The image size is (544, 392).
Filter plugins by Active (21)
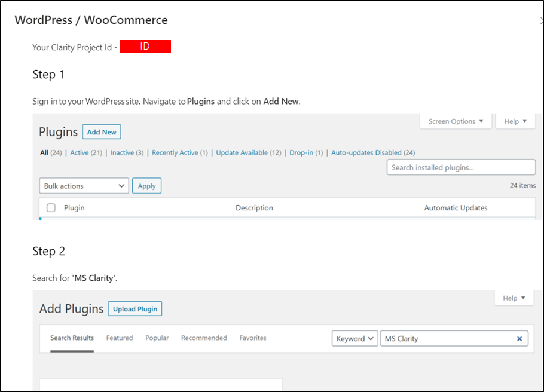tap(86, 153)
